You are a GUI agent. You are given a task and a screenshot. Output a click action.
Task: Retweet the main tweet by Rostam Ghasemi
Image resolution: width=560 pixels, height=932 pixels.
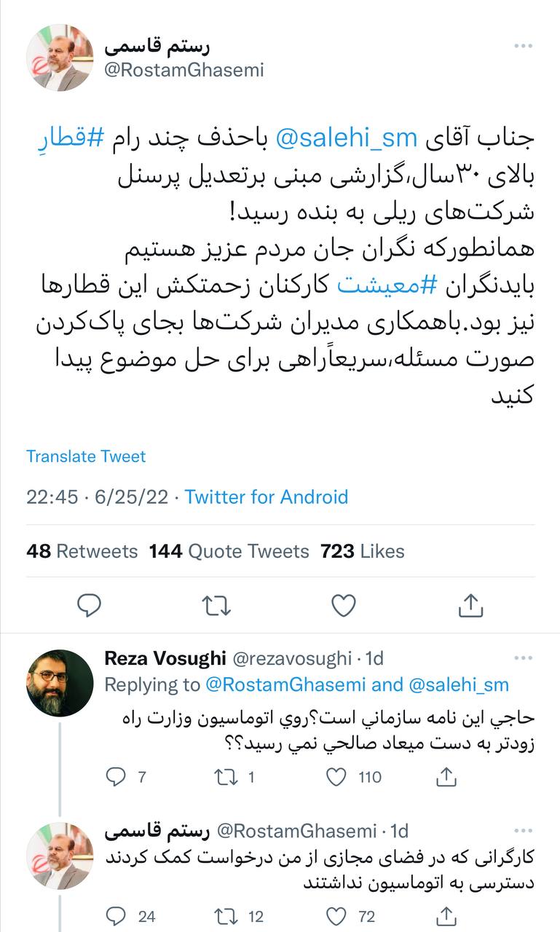[216, 605]
